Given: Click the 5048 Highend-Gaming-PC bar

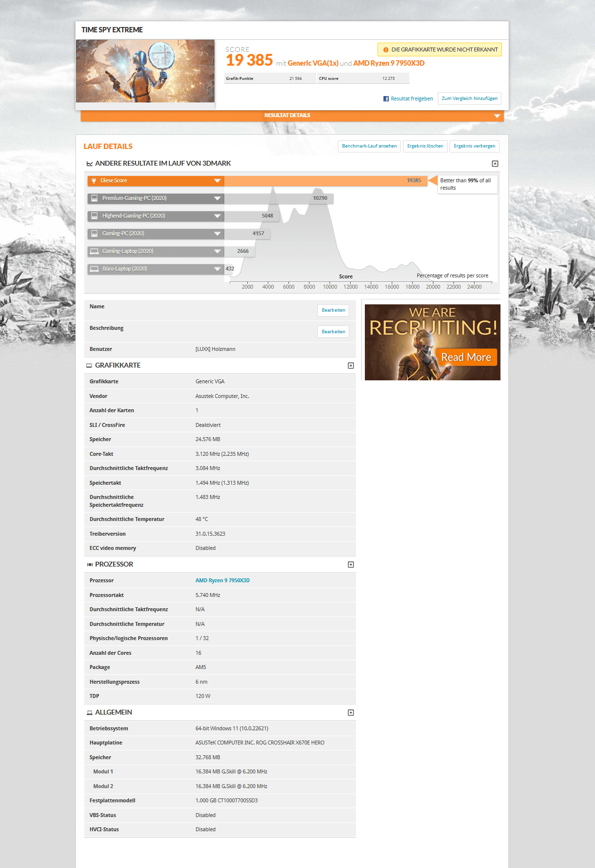Looking at the screenshot, I should coord(252,216).
